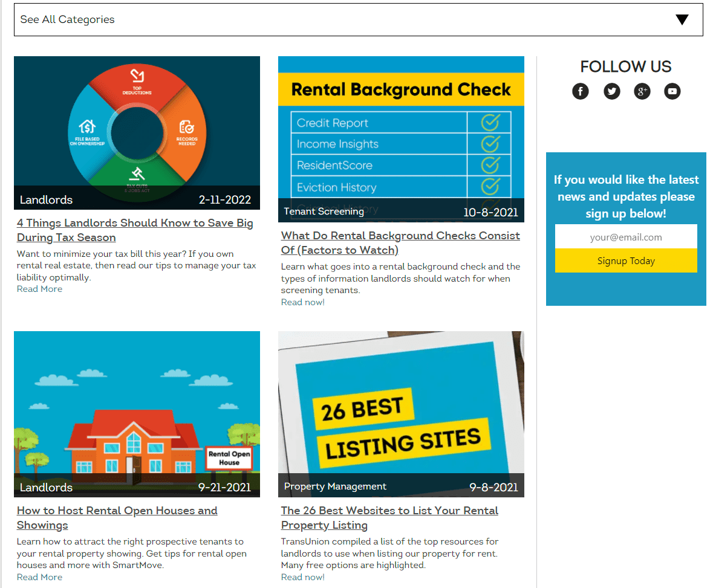Open the YouTube social icon
Viewport: 713px width, 588px height.
click(672, 91)
